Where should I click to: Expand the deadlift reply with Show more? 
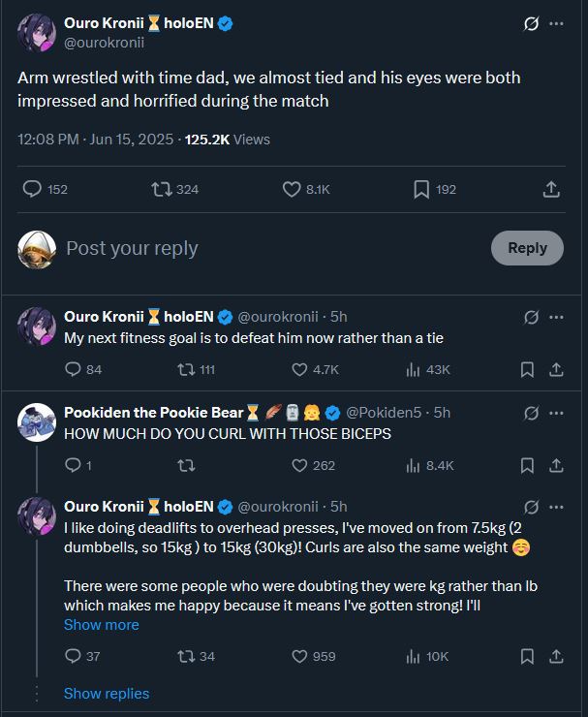(x=101, y=625)
